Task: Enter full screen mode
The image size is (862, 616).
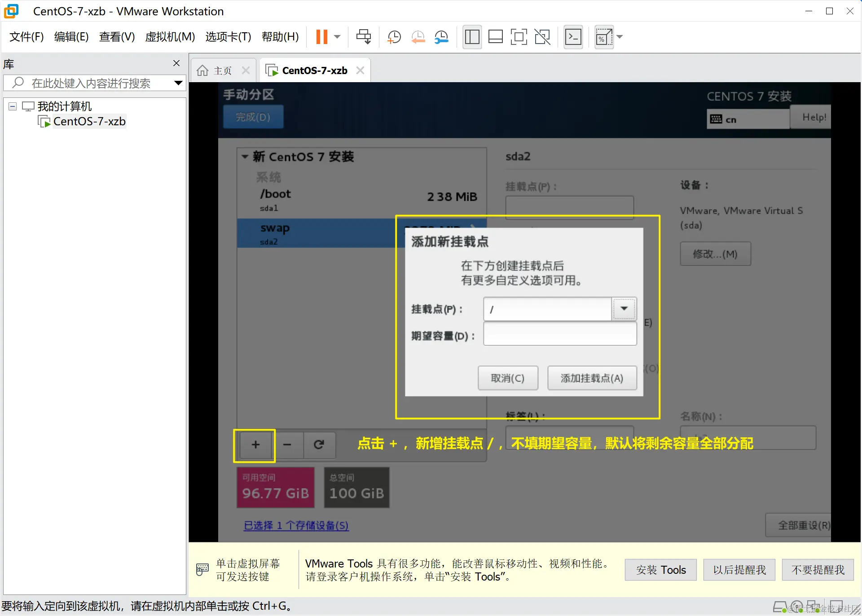Action: [519, 37]
